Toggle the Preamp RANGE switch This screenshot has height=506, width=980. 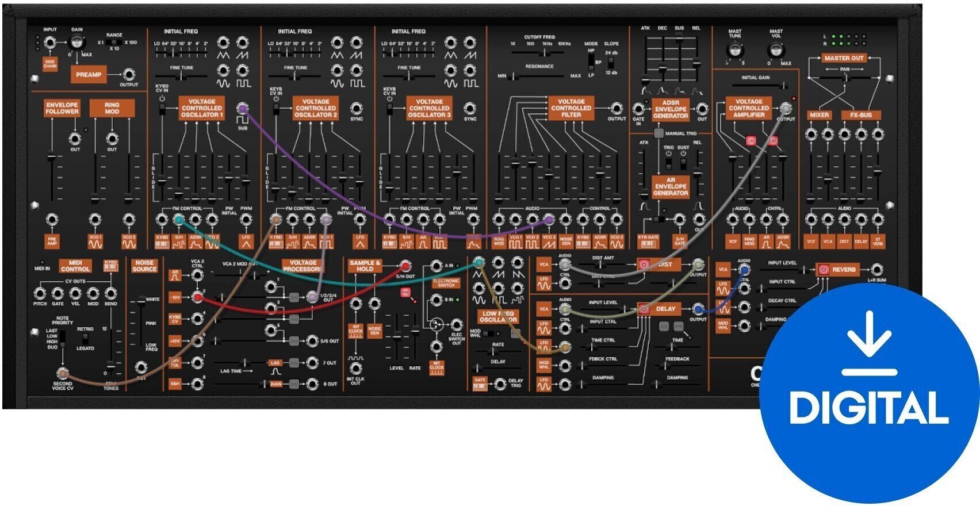(x=114, y=43)
